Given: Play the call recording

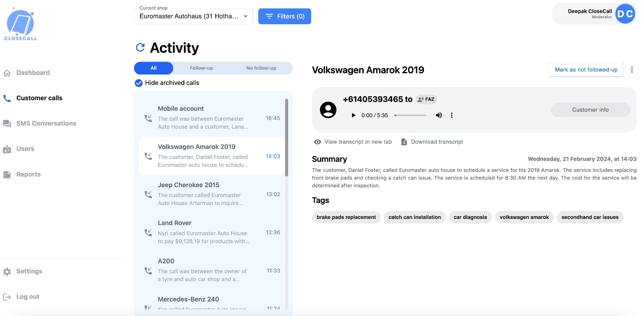Looking at the screenshot, I should pos(353,115).
